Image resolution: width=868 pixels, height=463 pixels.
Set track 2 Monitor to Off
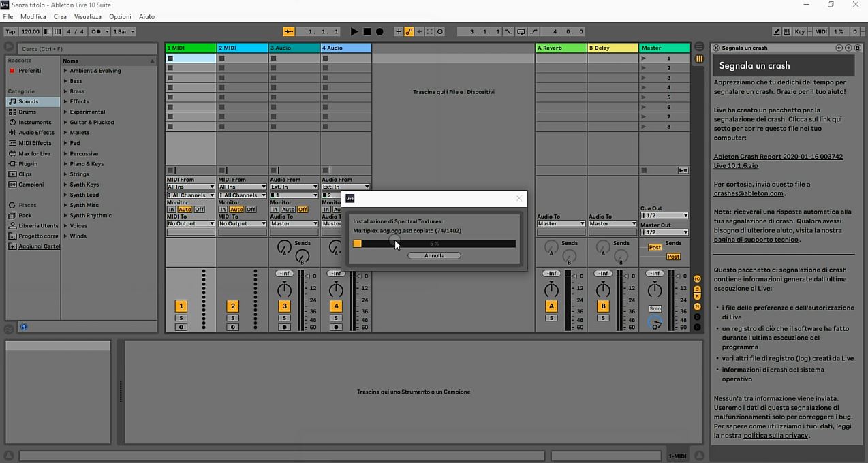(251, 209)
